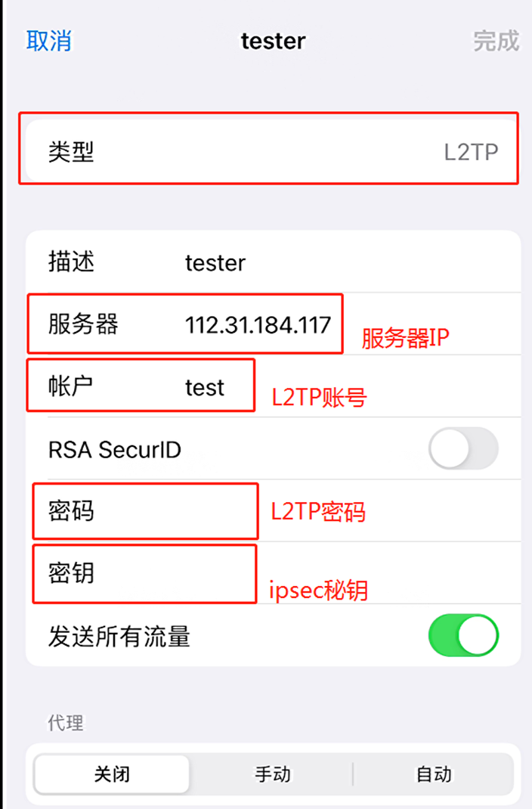Tap the 完成 done button
Image resolution: width=532 pixels, height=809 pixels.
pyautogui.click(x=496, y=41)
